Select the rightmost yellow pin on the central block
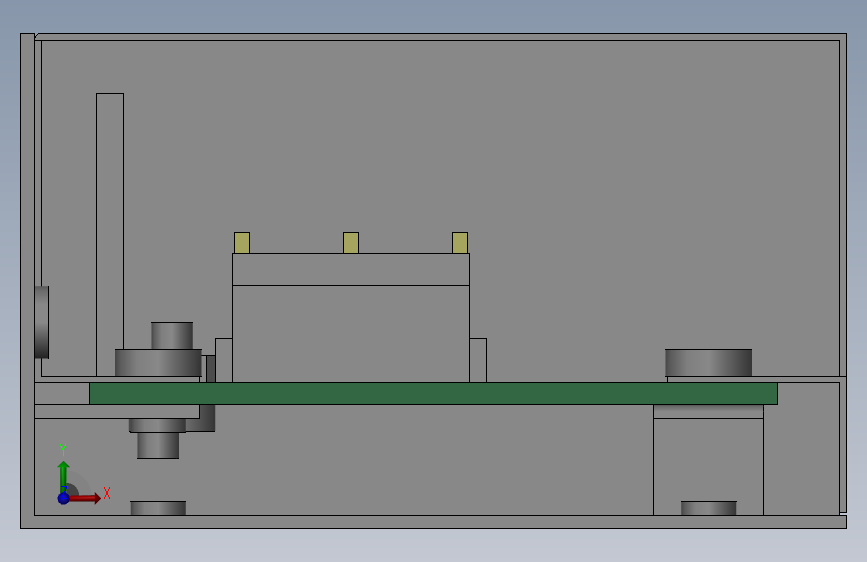The image size is (867, 562). click(459, 243)
